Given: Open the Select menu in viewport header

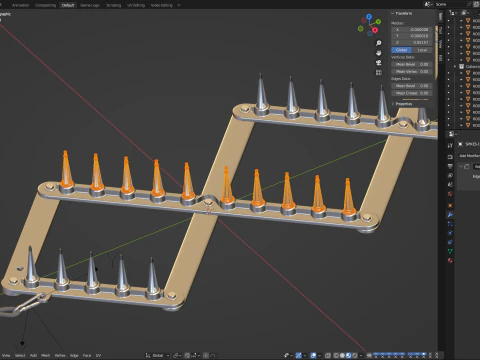Looking at the screenshot, I should (x=20, y=355).
